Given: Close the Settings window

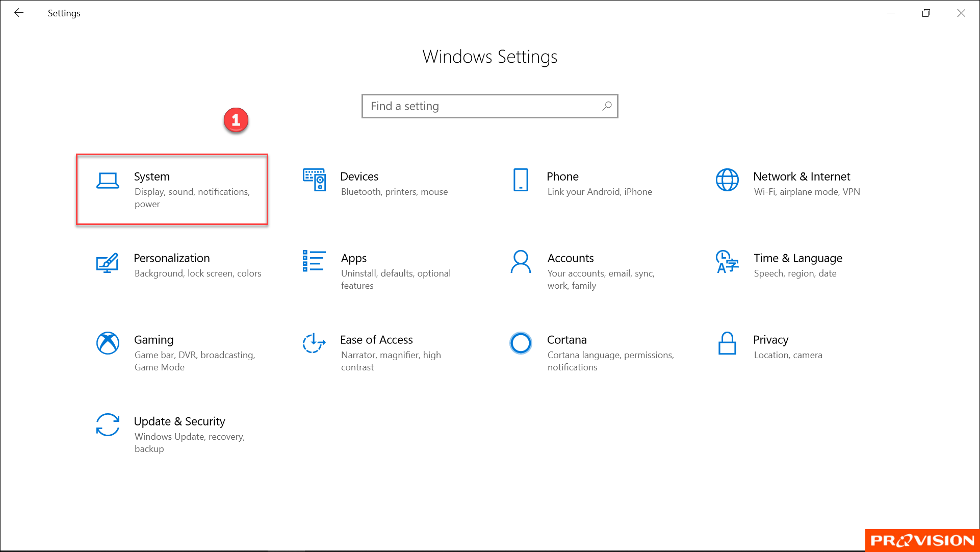Looking at the screenshot, I should pos(961,13).
